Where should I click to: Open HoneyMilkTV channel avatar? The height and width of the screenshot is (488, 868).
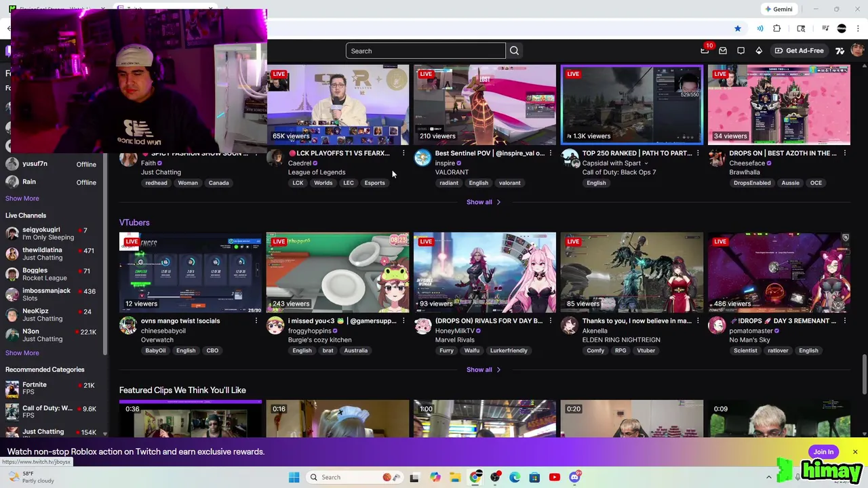pos(422,325)
